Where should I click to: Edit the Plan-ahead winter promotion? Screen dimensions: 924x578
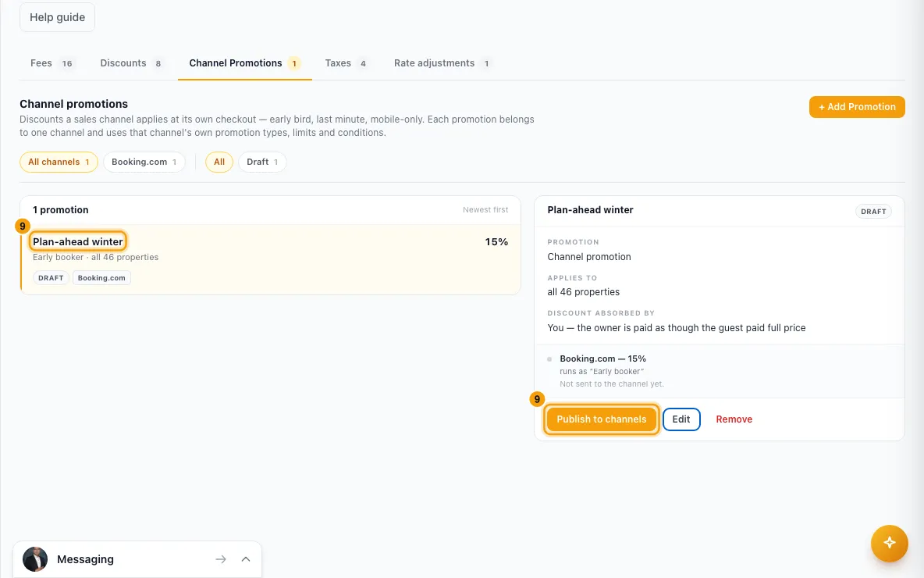[x=681, y=419]
